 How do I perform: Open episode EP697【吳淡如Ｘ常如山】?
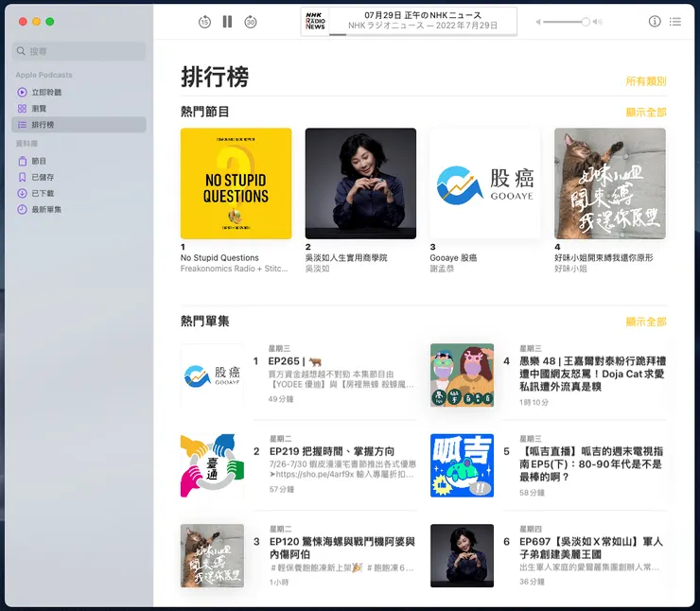[x=591, y=548]
